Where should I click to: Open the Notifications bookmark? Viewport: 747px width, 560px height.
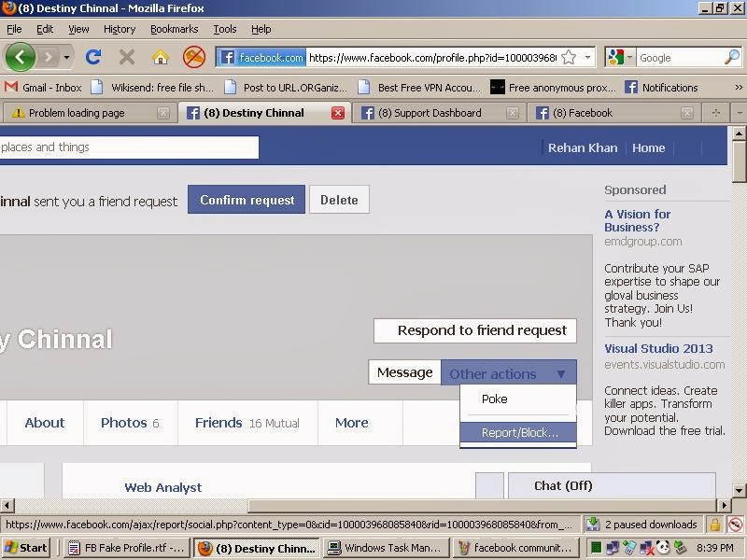coord(661,88)
